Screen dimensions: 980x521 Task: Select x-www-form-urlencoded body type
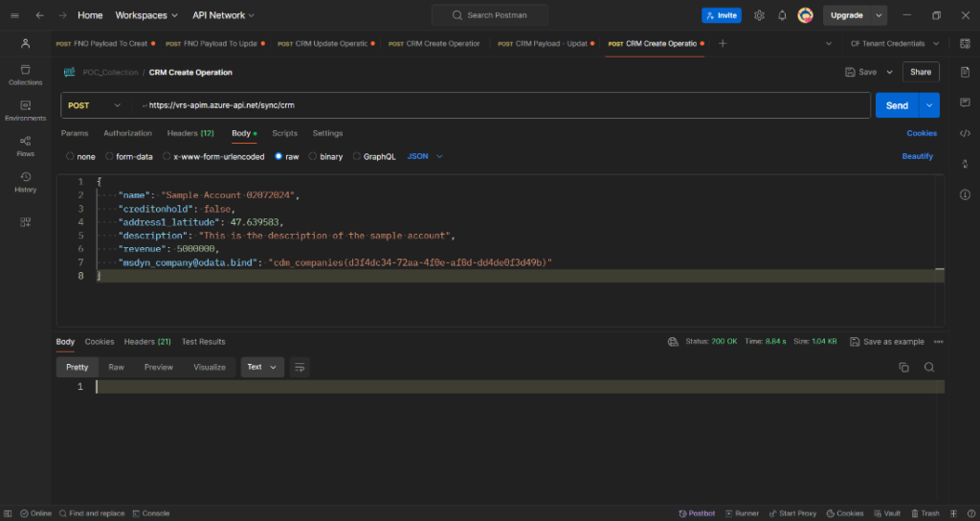[167, 156]
